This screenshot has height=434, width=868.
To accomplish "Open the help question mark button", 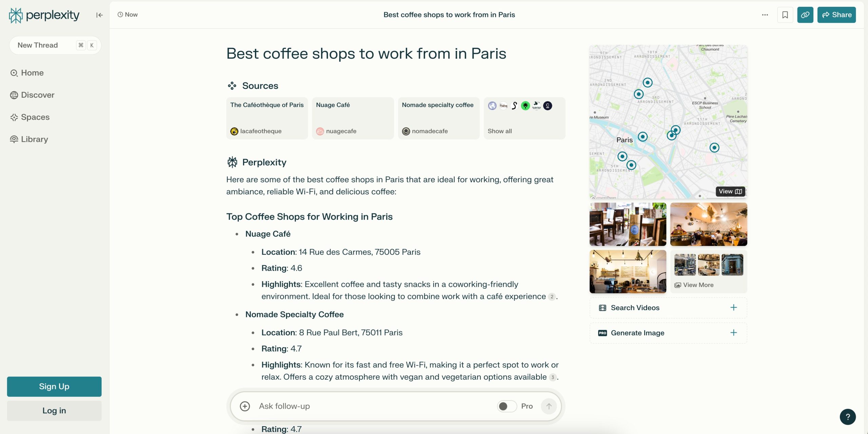I will [x=848, y=417].
